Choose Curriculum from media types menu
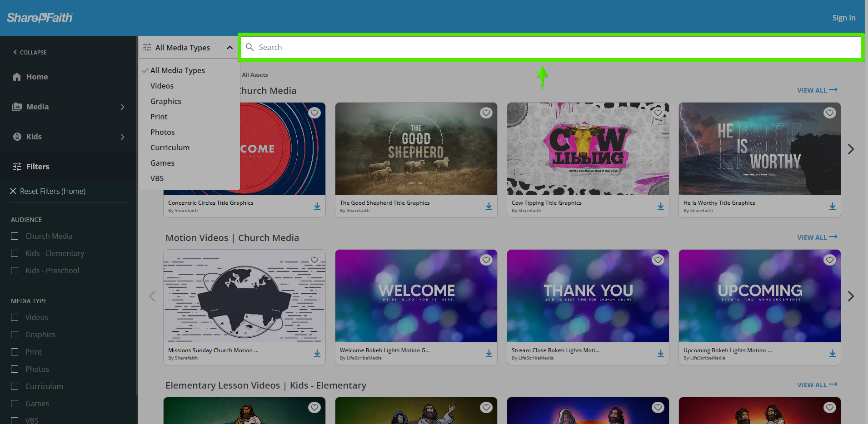The height and width of the screenshot is (424, 868). point(170,148)
